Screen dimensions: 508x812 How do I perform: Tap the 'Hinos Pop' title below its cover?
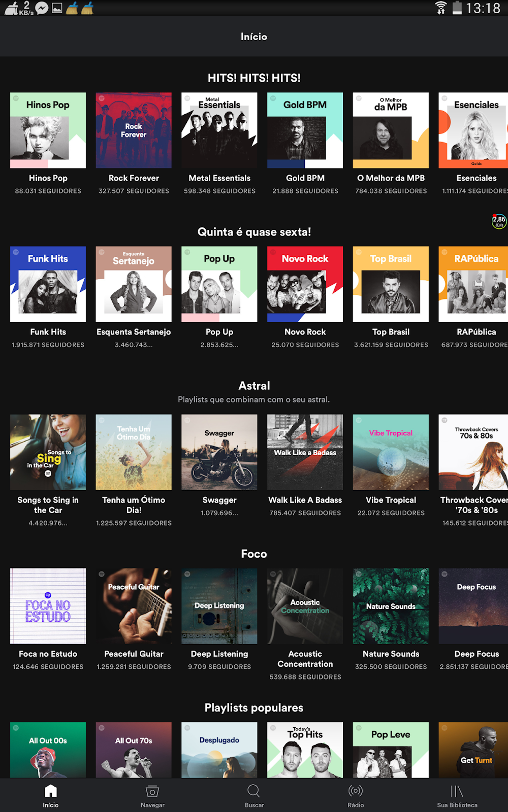(x=48, y=178)
